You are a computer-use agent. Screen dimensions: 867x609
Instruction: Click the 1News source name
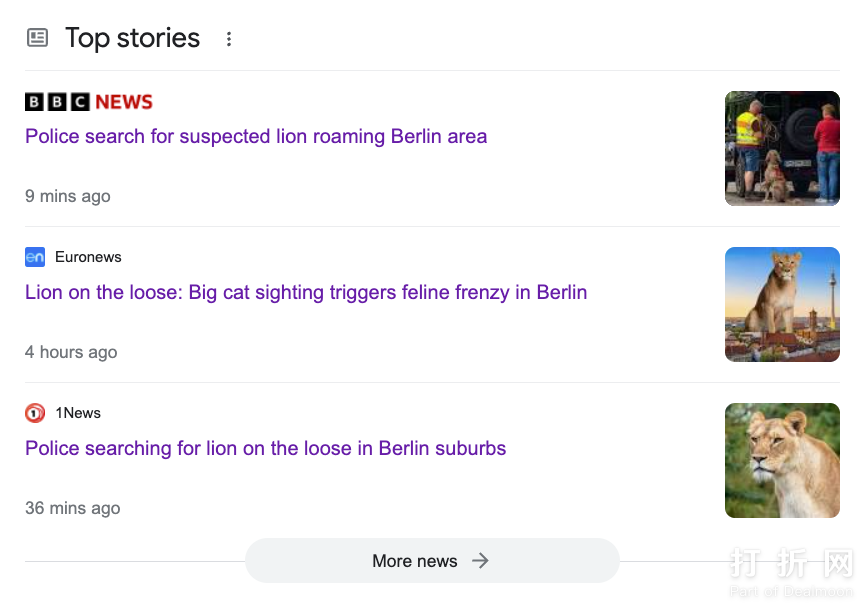78,413
